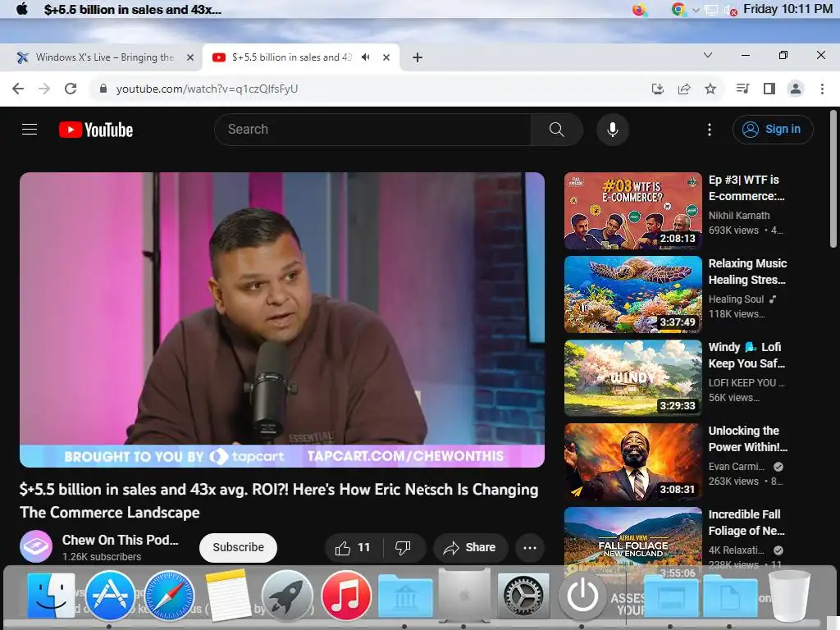Click Nikhil Kamath channel name
The height and width of the screenshot is (630, 840).
click(x=739, y=216)
